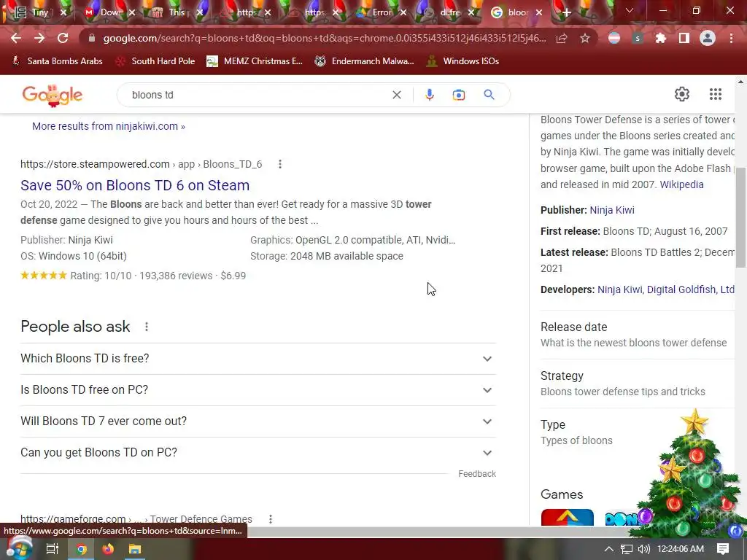Screen dimensions: 747x560
Task: Open the network icon in system tray
Action: pos(627,549)
